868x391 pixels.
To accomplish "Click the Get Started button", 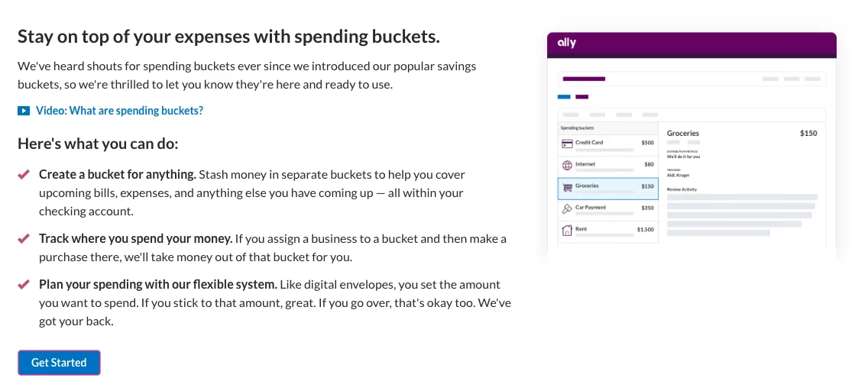I will click(59, 363).
